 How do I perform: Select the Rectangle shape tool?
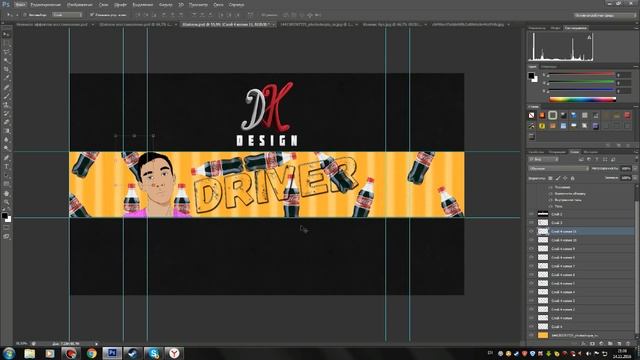point(7,184)
